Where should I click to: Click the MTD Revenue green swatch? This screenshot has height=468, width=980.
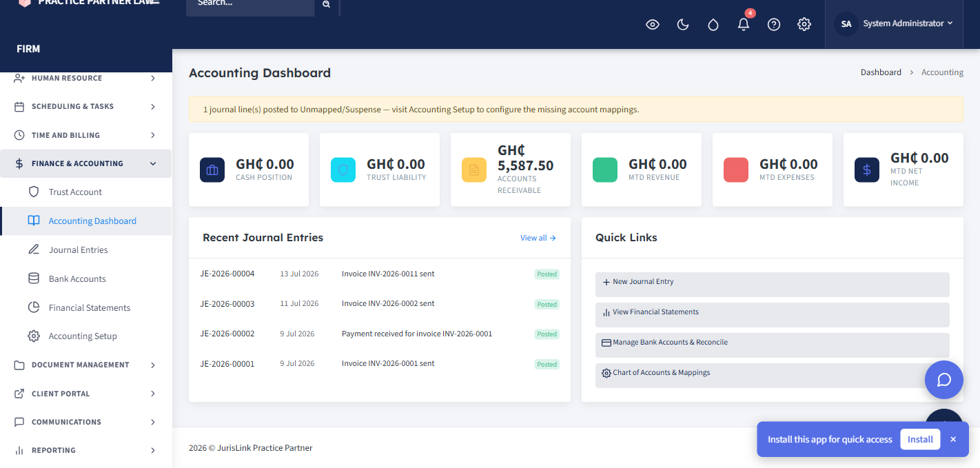click(605, 170)
